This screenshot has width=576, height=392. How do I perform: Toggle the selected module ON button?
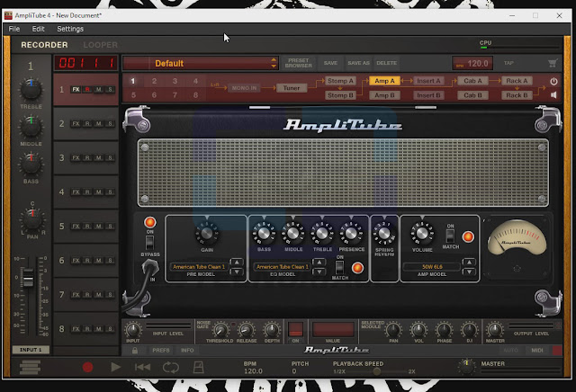(295, 329)
